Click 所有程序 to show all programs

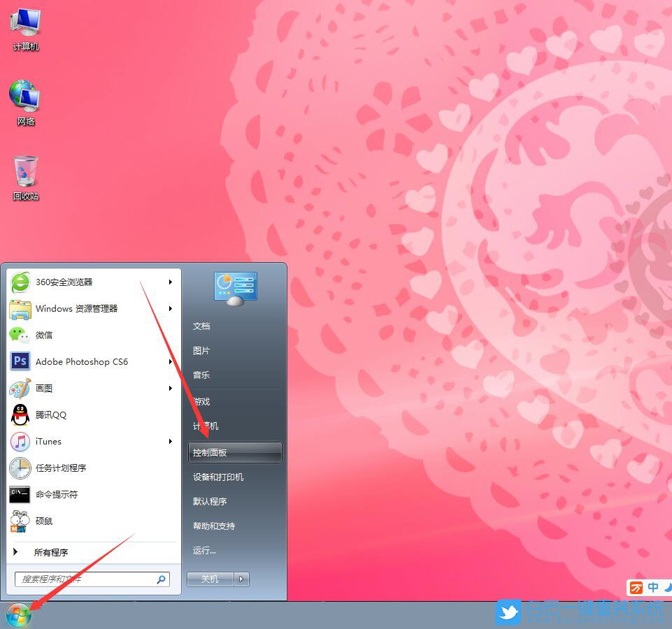coord(51,552)
